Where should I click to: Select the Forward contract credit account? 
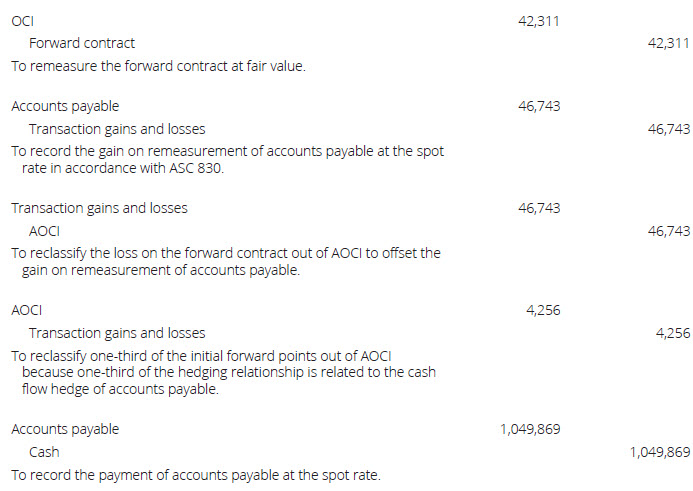click(x=82, y=43)
